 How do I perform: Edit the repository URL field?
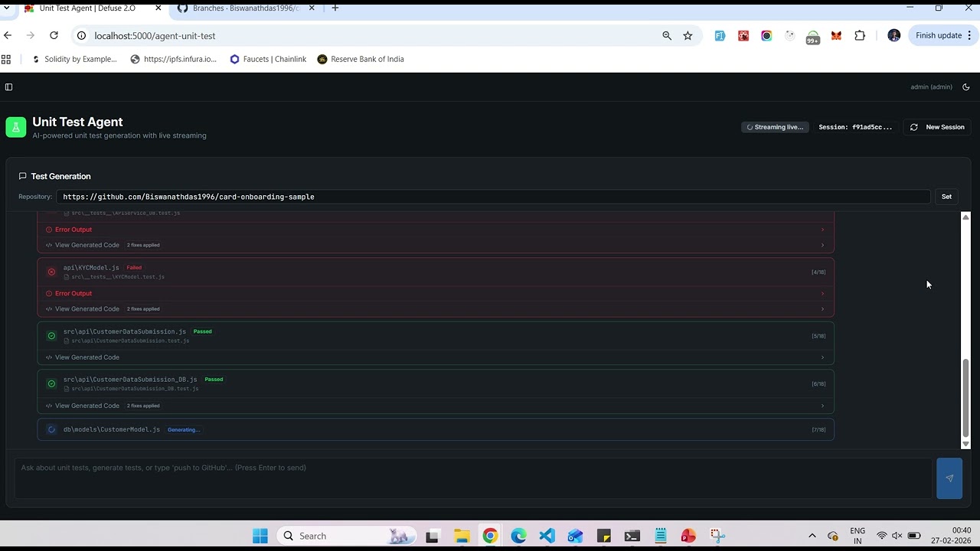(493, 197)
